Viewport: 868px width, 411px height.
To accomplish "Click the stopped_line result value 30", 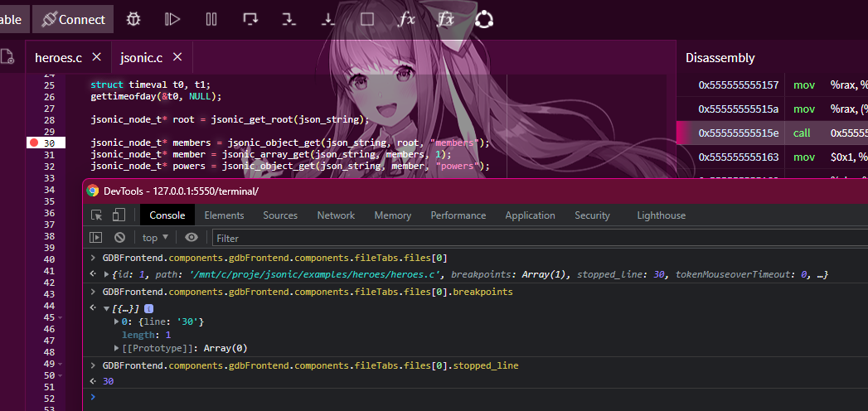I will [109, 381].
